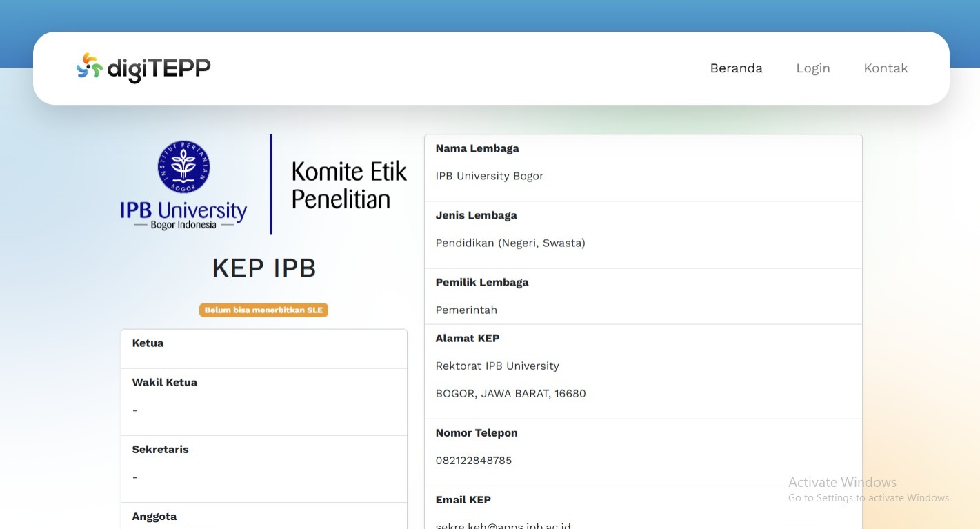Click the phone number 082122848785
Image resolution: width=980 pixels, height=529 pixels.
click(x=474, y=461)
